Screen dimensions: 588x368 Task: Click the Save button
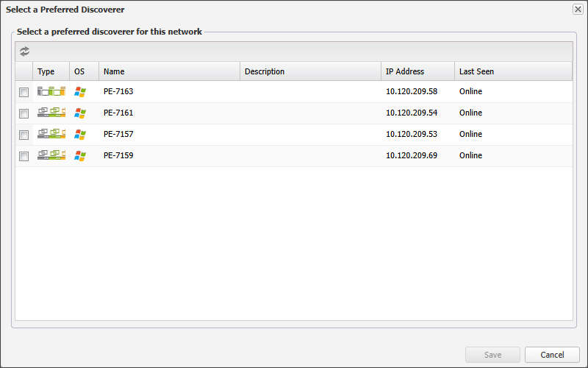(x=492, y=355)
